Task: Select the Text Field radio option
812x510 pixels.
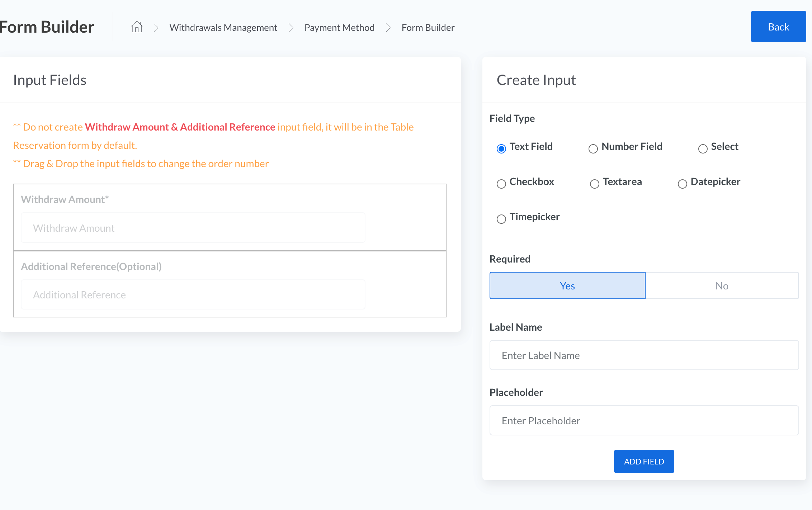Action: pyautogui.click(x=501, y=148)
